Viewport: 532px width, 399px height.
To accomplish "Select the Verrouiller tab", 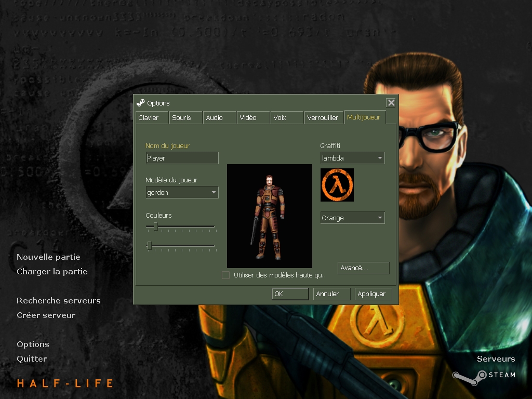I will coord(323,118).
